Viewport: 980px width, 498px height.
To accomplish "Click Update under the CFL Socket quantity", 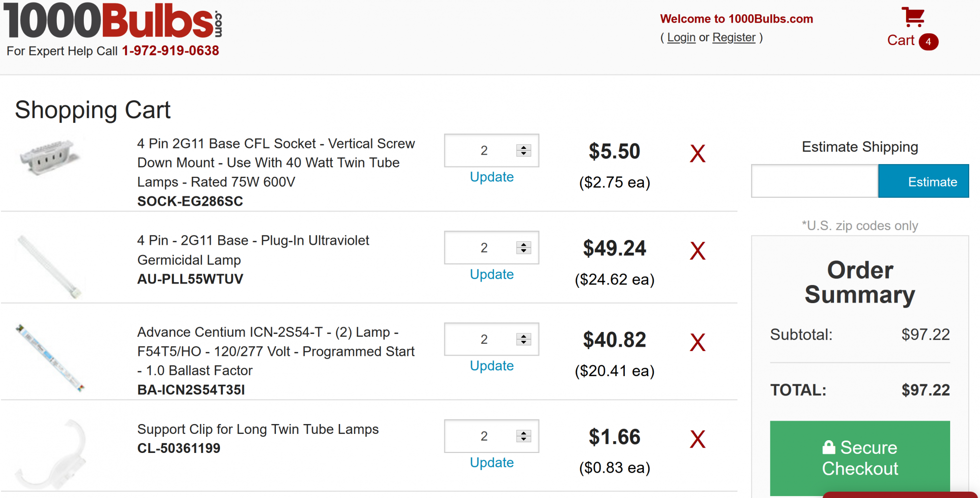I will coord(491,177).
